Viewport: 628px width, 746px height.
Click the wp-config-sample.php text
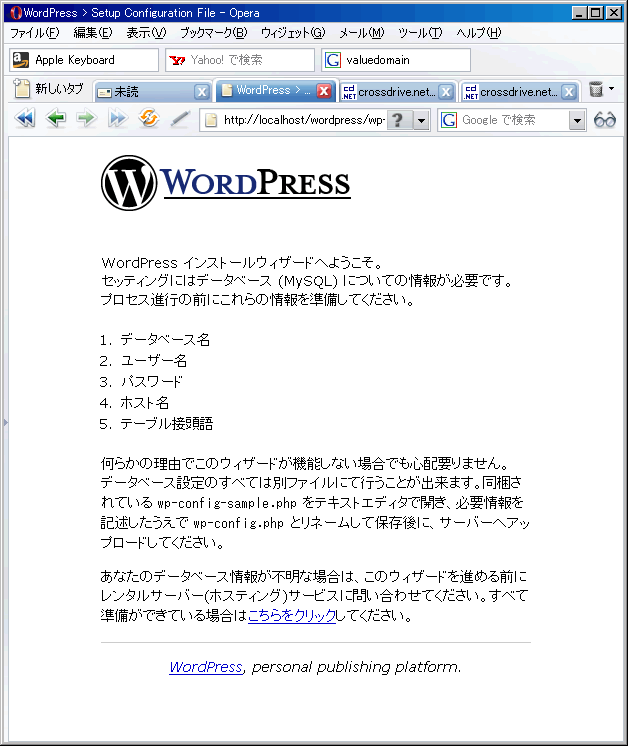[x=227, y=503]
